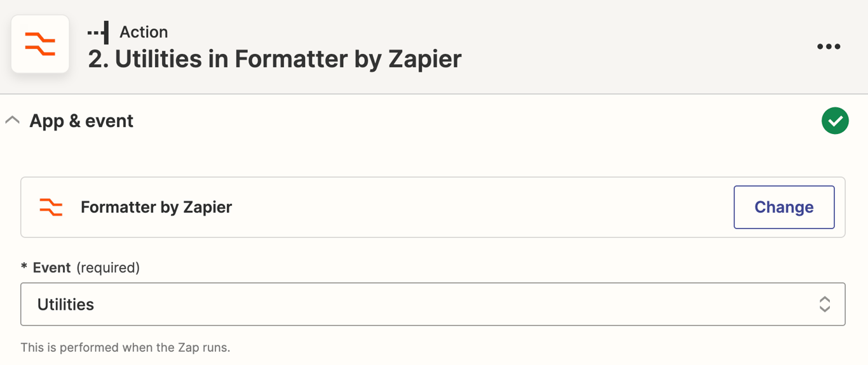868x365 pixels.
Task: Click the selected app row box
Action: tap(433, 207)
